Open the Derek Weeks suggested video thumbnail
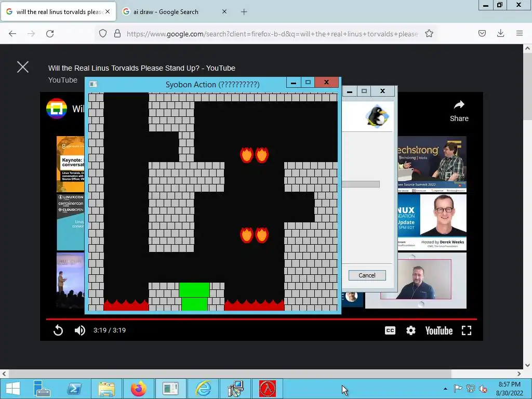 point(432,222)
